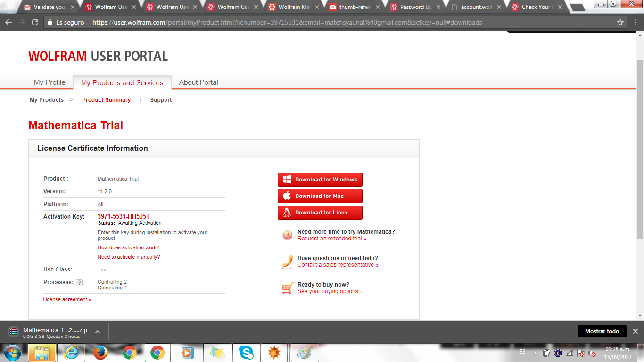644x362 pixels.
Task: Open How does activation work link
Action: pos(128,247)
